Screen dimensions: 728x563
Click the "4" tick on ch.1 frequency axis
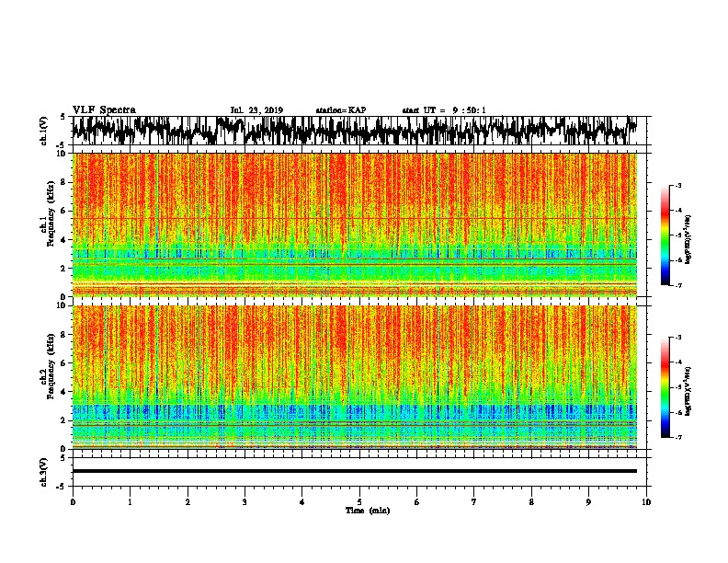click(x=63, y=240)
